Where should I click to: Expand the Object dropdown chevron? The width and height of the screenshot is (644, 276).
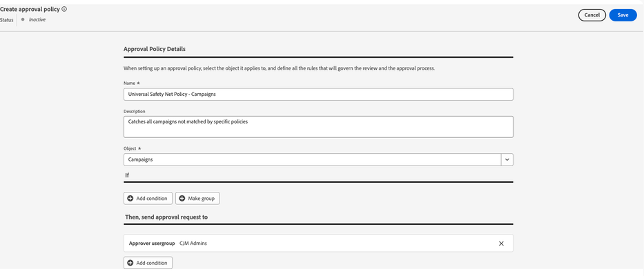point(507,160)
